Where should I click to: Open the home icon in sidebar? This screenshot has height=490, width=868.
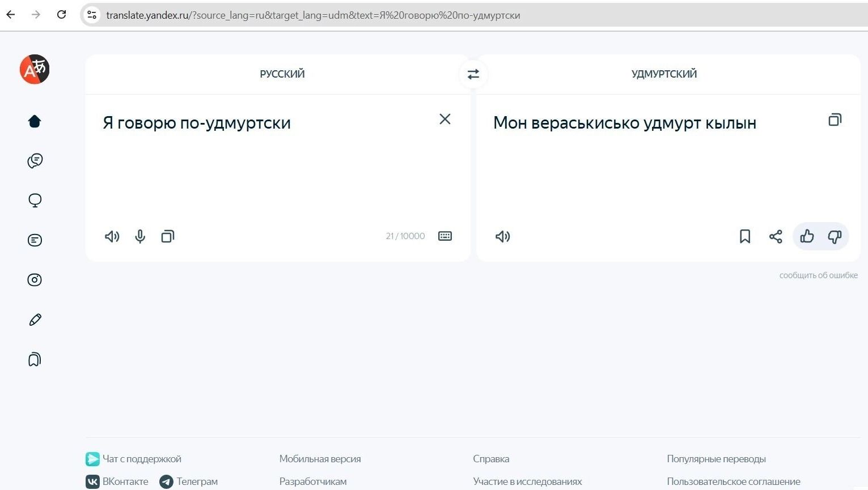pyautogui.click(x=35, y=121)
